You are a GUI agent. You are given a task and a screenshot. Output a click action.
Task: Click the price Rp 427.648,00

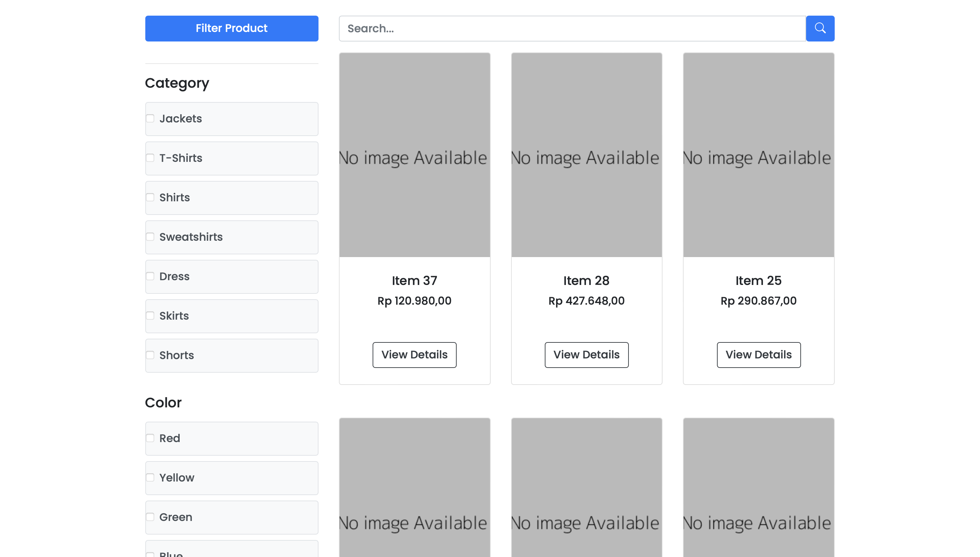click(x=587, y=301)
